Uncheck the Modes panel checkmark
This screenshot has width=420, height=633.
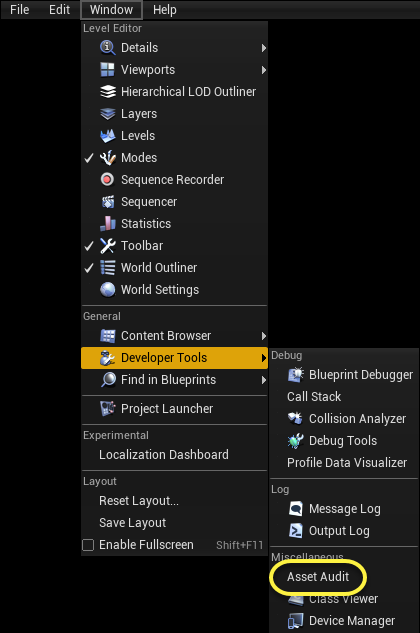[89, 158]
